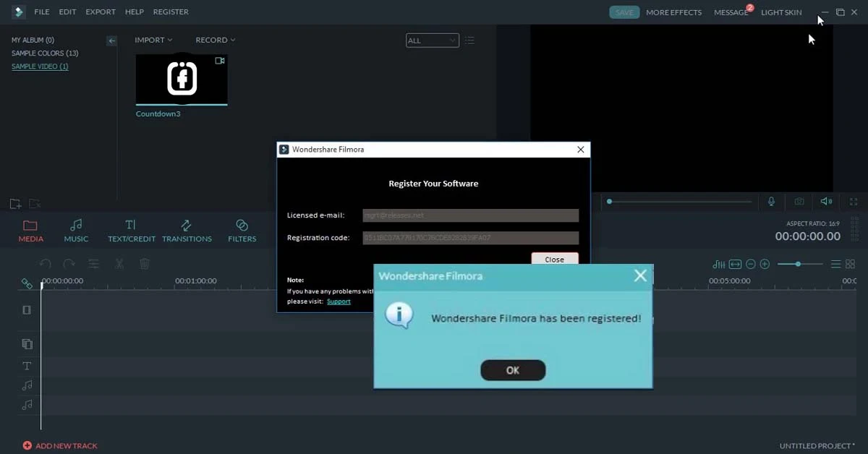Click the Undo icon

[x=46, y=265]
